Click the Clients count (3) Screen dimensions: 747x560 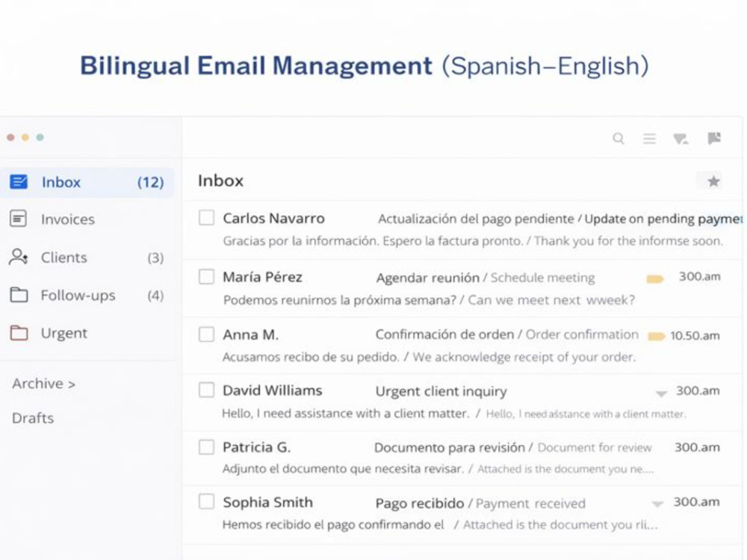(155, 258)
